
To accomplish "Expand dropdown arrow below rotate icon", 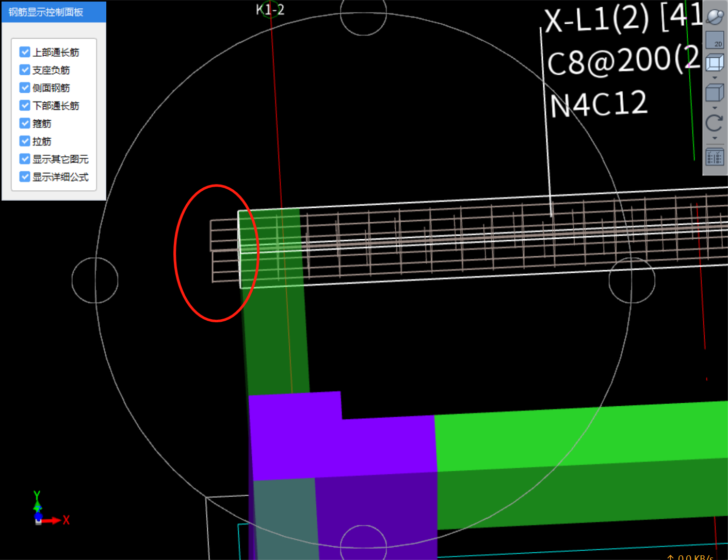I will click(715, 138).
